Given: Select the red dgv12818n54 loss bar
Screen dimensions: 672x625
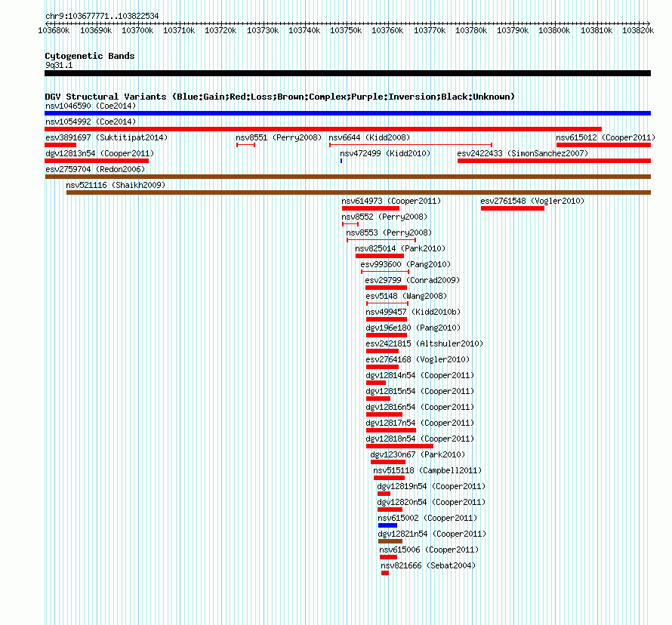Looking at the screenshot, I should click(399, 446).
